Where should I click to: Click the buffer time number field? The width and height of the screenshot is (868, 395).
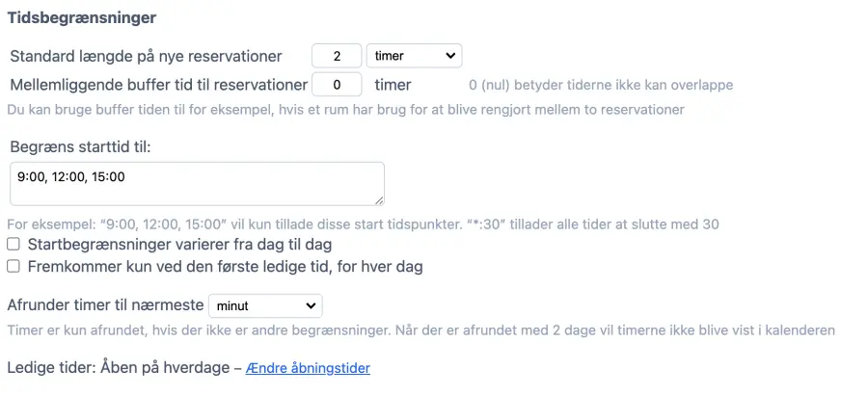tap(337, 85)
